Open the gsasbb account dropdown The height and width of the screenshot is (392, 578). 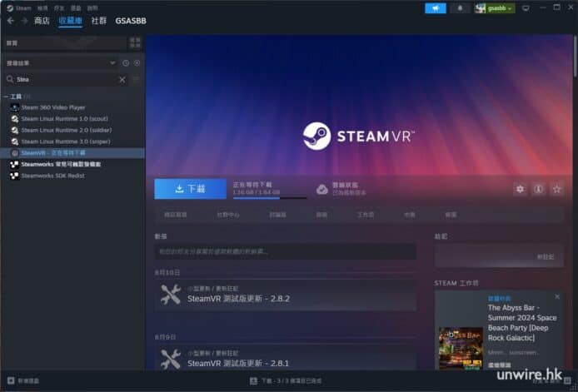[x=494, y=8]
